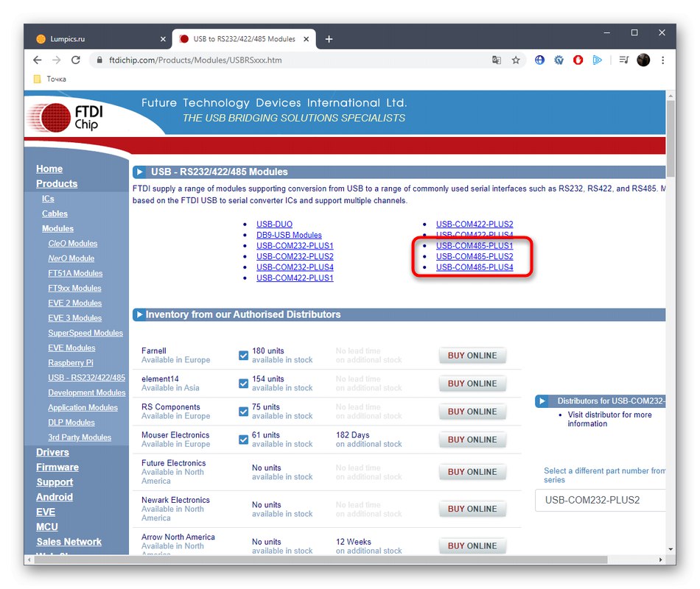Open the red Opera-style extension icon
The height and width of the screenshot is (589, 700).
click(578, 60)
